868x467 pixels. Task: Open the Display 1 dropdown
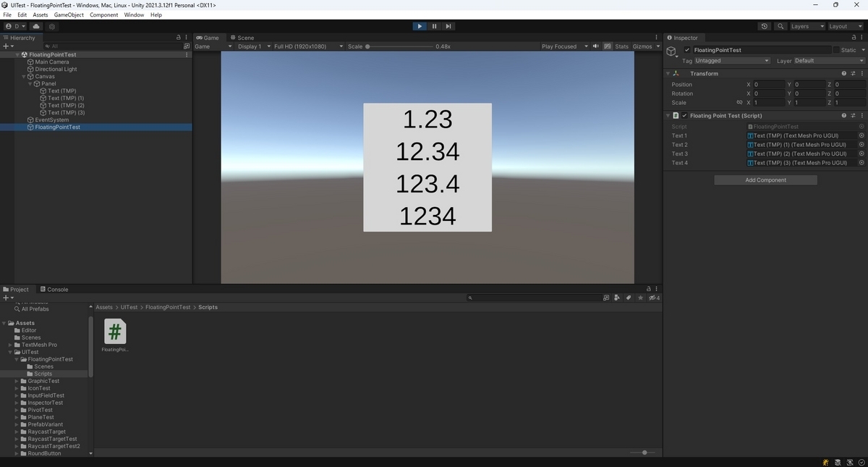point(253,46)
